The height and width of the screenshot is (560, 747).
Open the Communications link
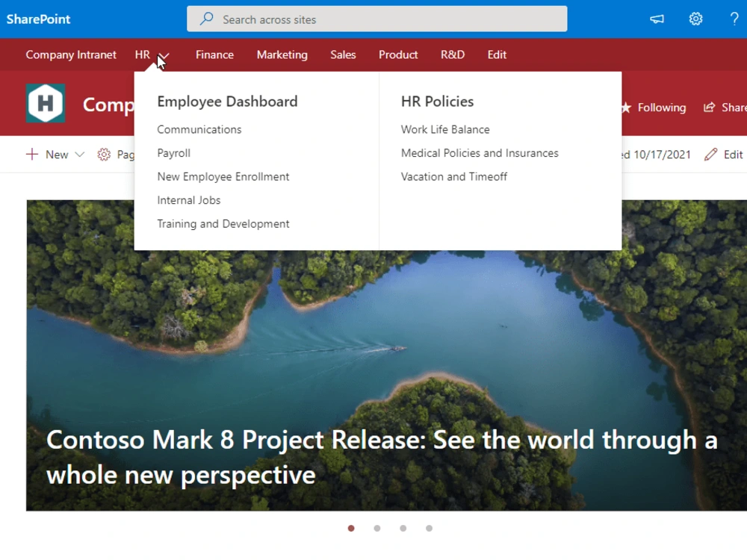pyautogui.click(x=199, y=129)
